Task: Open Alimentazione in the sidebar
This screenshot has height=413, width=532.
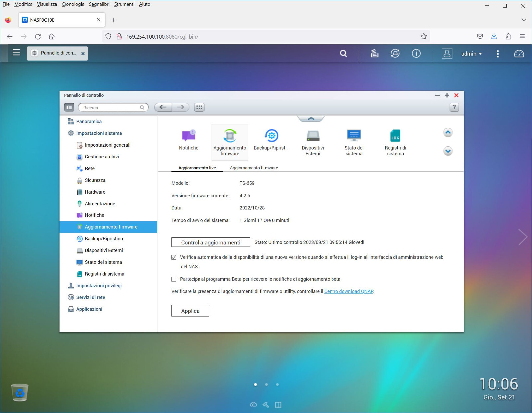Action: (x=100, y=203)
